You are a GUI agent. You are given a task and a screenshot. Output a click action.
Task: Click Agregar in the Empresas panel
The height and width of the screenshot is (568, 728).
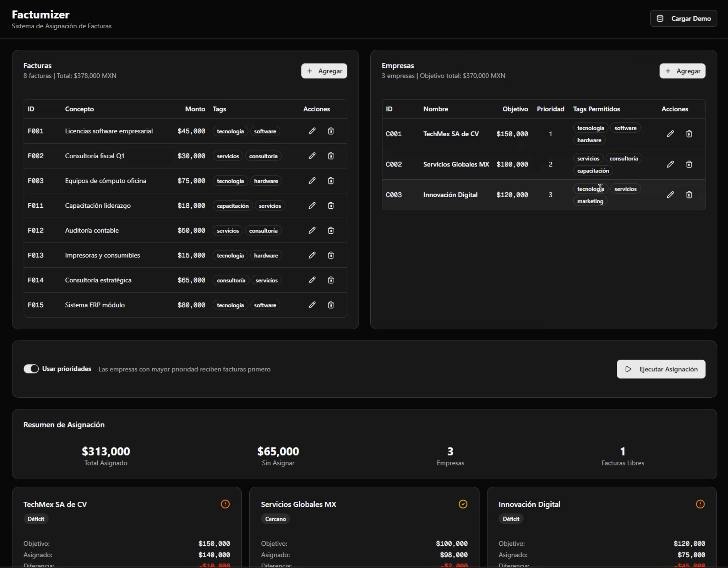[682, 71]
